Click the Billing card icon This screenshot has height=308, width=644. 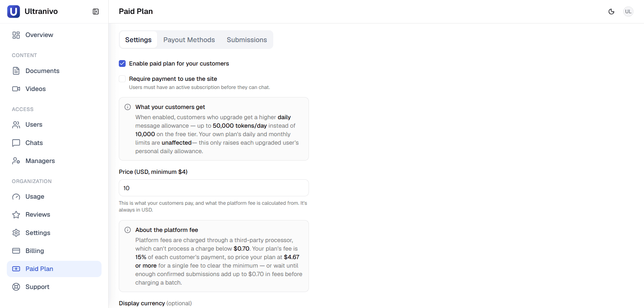(16, 251)
